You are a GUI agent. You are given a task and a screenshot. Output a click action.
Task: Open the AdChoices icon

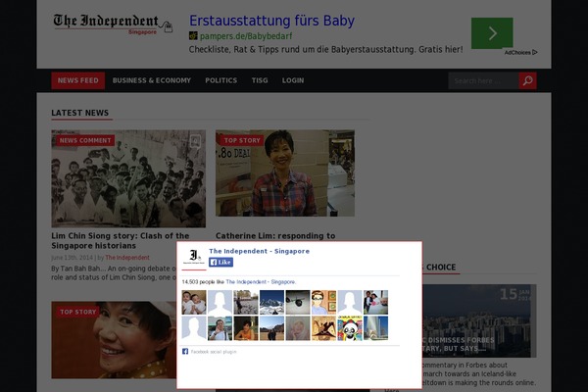tap(535, 53)
